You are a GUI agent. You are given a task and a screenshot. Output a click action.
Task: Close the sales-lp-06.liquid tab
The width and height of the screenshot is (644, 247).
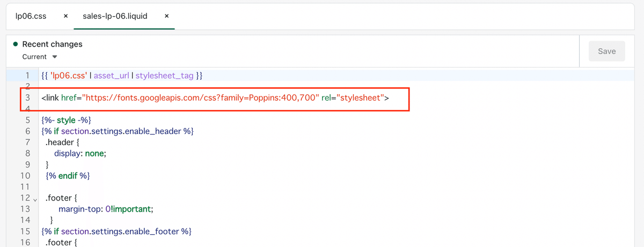[x=166, y=16]
